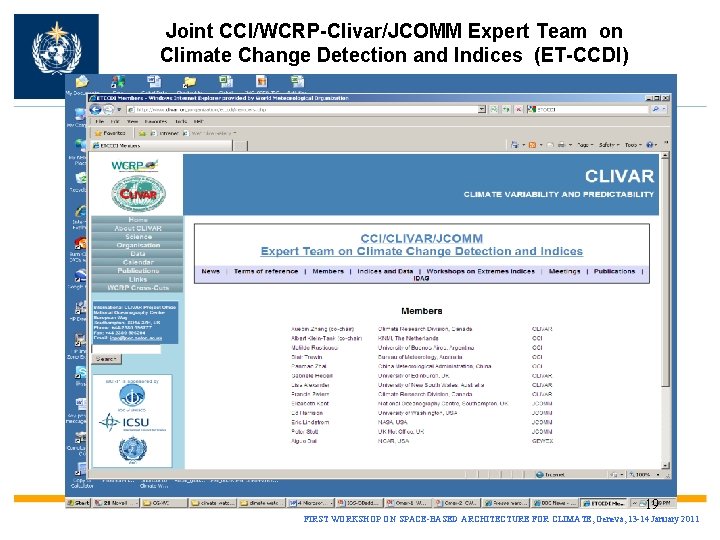This screenshot has height=540, width=720.
Task: Expand the command bar Tools dropdown
Action: (633, 145)
